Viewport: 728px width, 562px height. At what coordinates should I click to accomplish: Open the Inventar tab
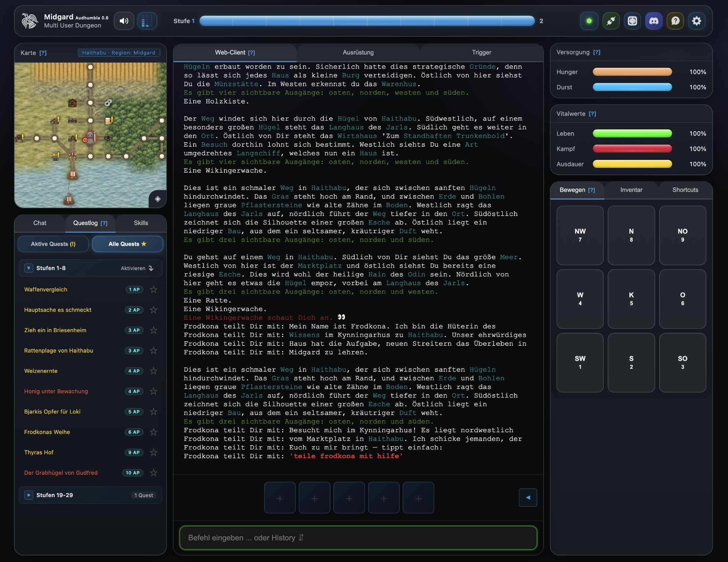point(631,190)
